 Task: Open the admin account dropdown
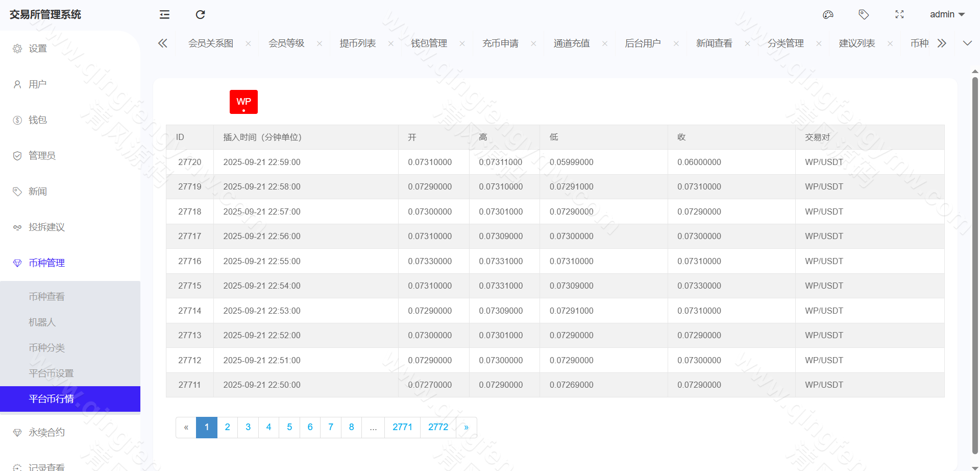click(x=947, y=14)
